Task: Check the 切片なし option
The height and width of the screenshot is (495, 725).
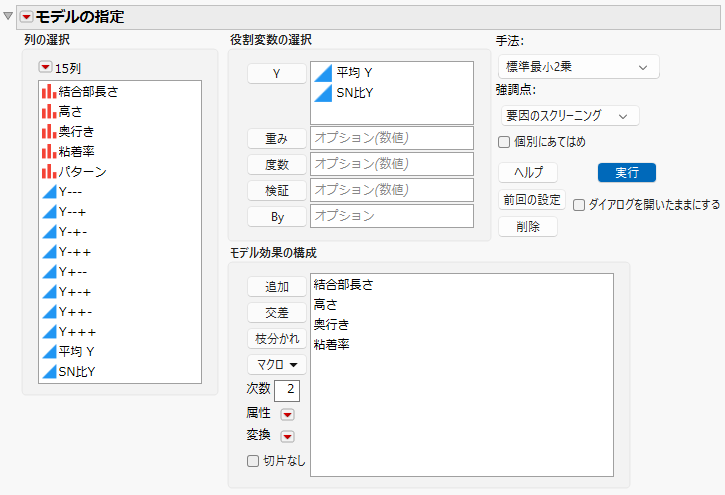Action: tap(253, 461)
